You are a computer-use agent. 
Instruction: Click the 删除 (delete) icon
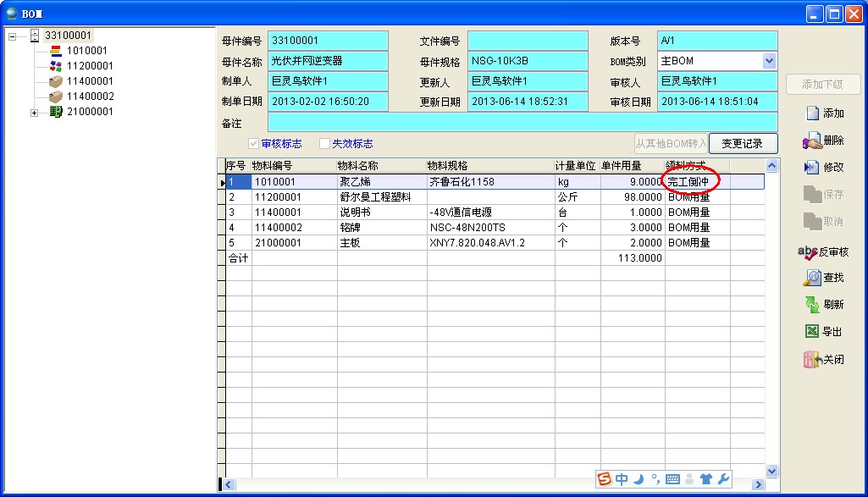tap(812, 141)
